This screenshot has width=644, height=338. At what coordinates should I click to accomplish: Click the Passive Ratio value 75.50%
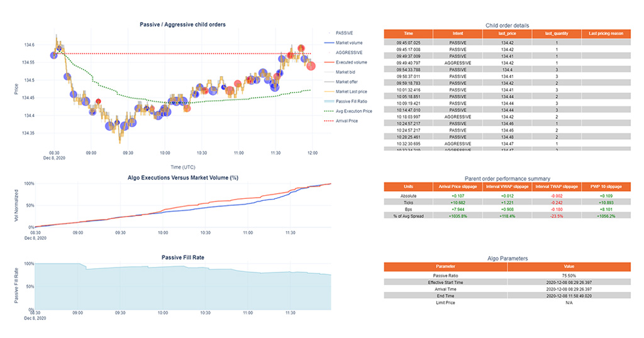(x=569, y=276)
